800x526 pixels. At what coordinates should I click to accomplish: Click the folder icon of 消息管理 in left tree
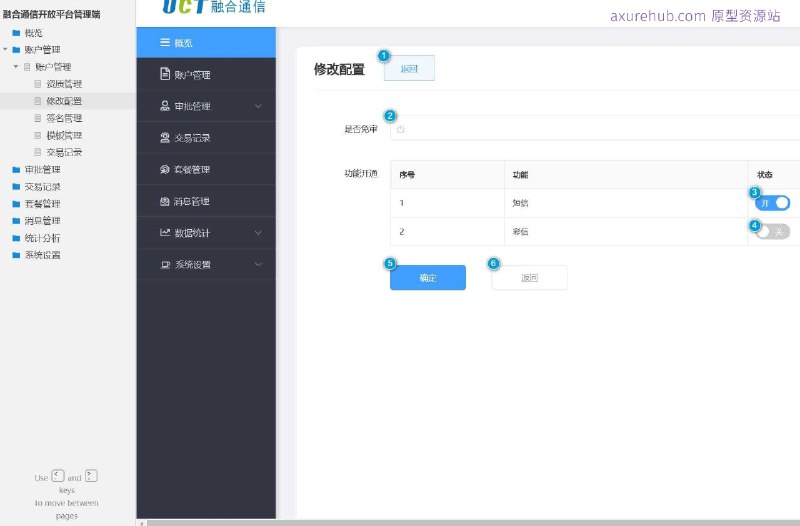[16, 221]
